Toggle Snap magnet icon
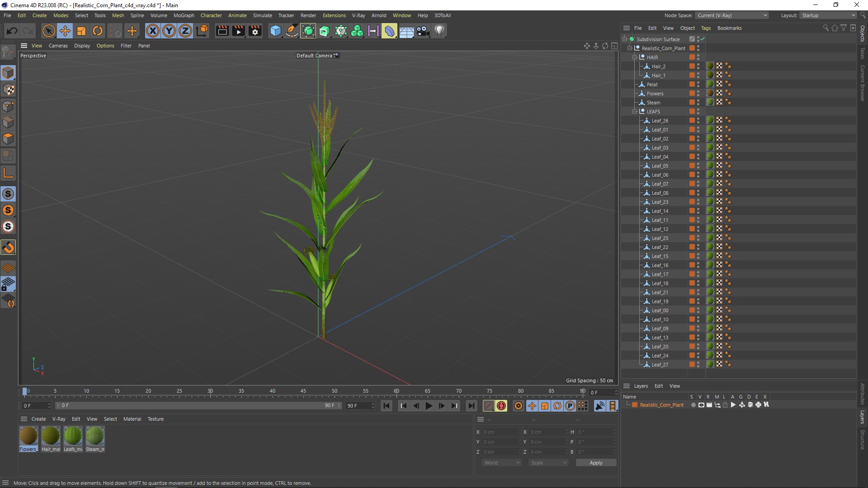 click(x=8, y=247)
